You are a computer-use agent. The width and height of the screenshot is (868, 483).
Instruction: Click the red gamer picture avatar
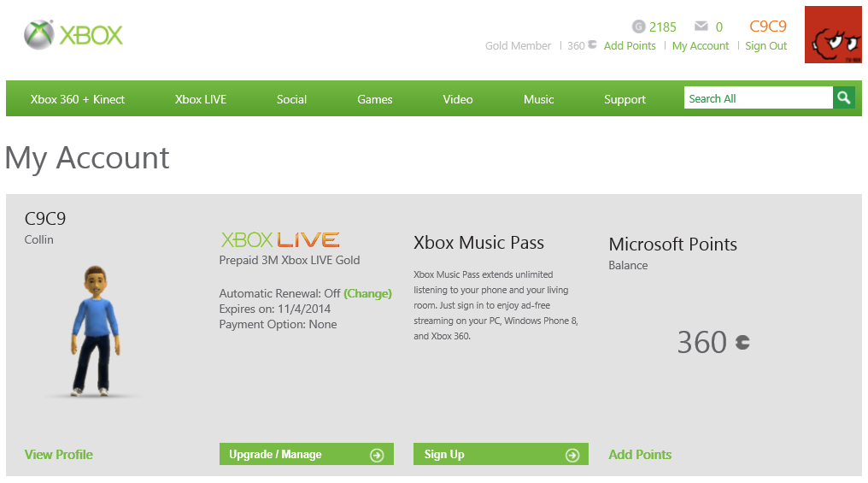pyautogui.click(x=833, y=34)
